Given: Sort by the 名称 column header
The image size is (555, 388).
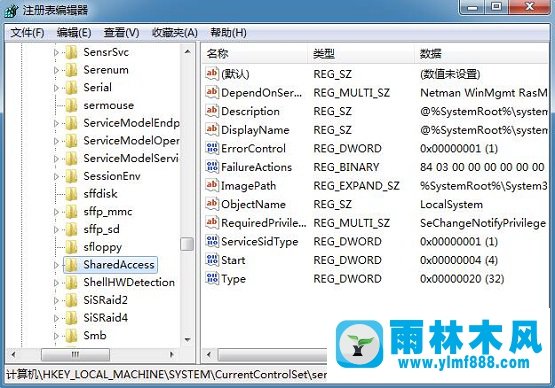Looking at the screenshot, I should tap(255, 54).
